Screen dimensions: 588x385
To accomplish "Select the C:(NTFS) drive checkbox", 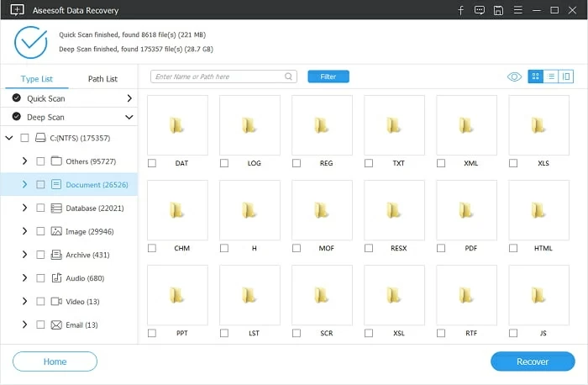I will pyautogui.click(x=24, y=137).
